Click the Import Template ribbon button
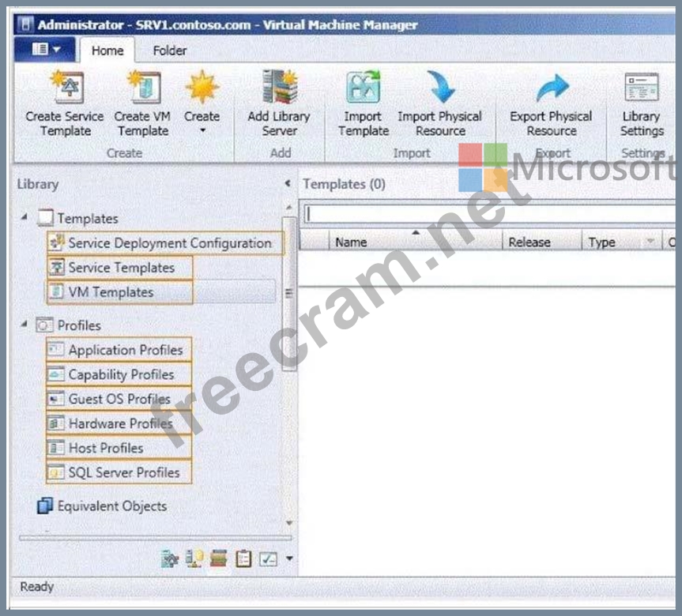682x616 pixels. [364, 104]
